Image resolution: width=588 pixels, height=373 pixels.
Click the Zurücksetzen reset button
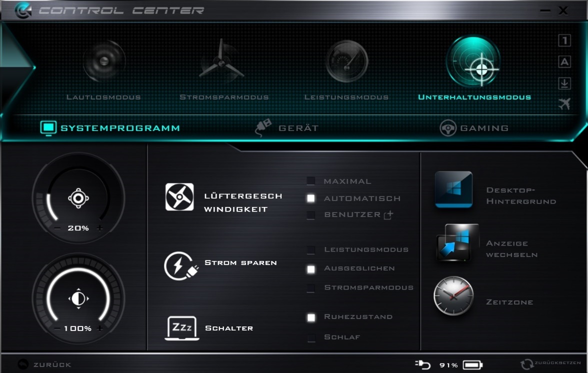point(551,363)
